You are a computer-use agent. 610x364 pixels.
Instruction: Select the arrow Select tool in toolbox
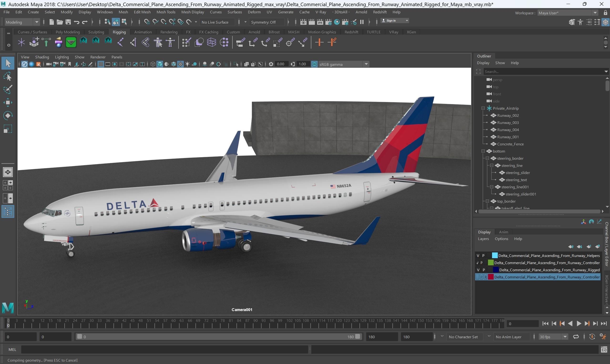[x=8, y=63]
